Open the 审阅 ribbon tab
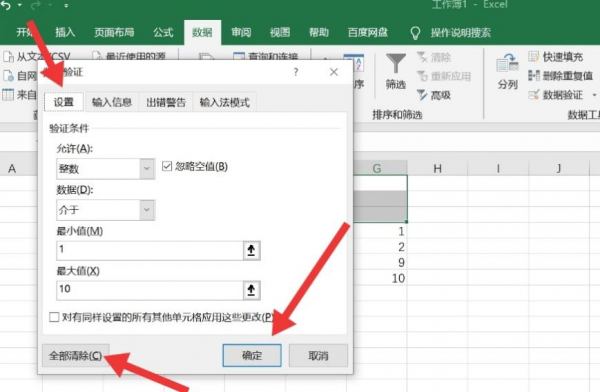This screenshot has width=600, height=392. (241, 33)
